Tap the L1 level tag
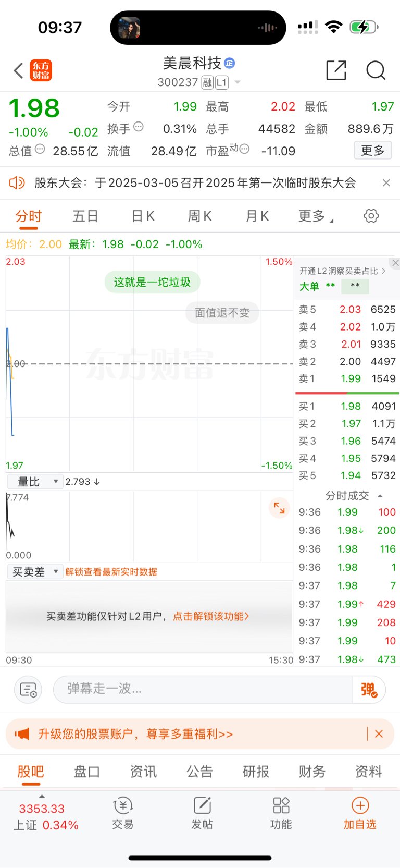The height and width of the screenshot is (868, 400). pyautogui.click(x=222, y=82)
